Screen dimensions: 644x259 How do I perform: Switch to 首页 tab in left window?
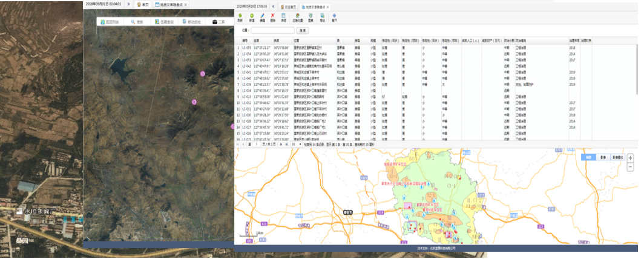click(x=142, y=4)
